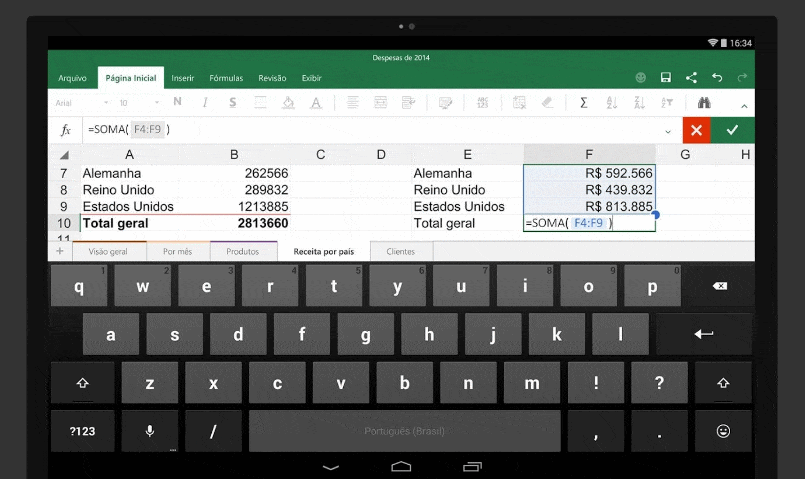Select cell B10 containing 2813660
This screenshot has height=479, width=805.
[234, 223]
